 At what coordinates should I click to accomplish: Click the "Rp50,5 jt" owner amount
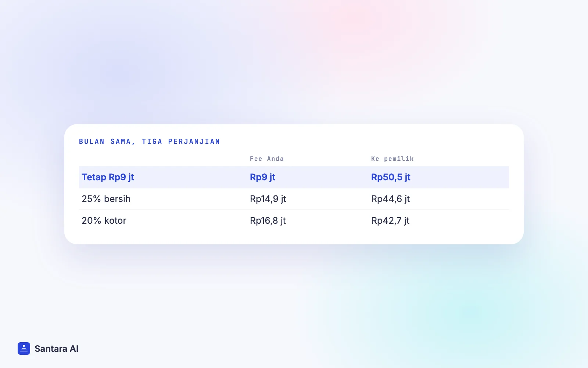(391, 177)
